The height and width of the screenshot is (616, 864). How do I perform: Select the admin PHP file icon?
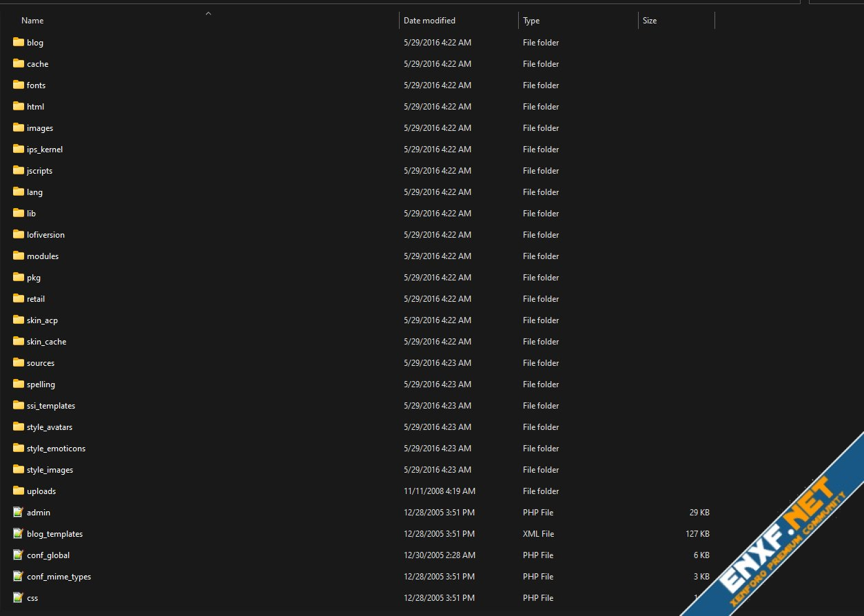coord(19,513)
